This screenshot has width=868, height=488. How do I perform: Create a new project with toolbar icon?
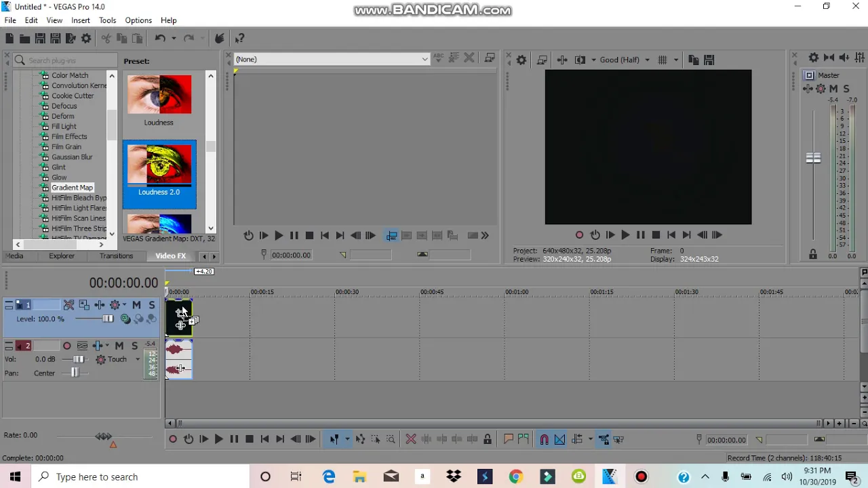pos(9,39)
